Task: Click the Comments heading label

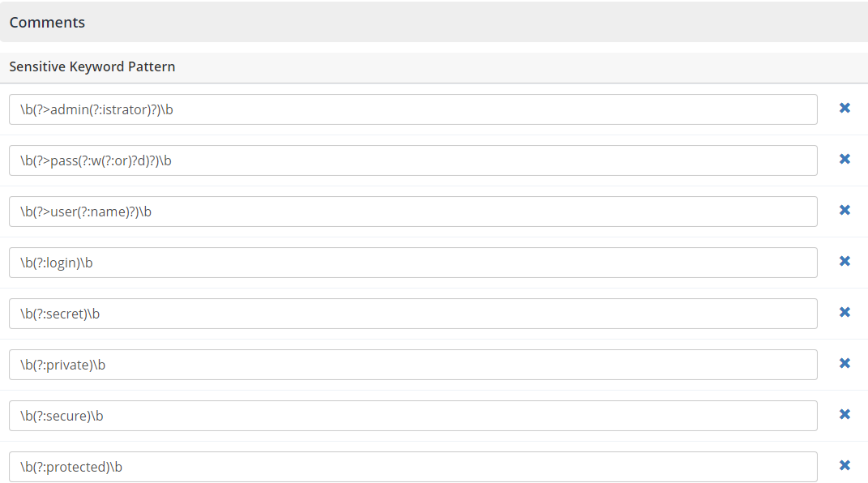Action: coord(46,22)
